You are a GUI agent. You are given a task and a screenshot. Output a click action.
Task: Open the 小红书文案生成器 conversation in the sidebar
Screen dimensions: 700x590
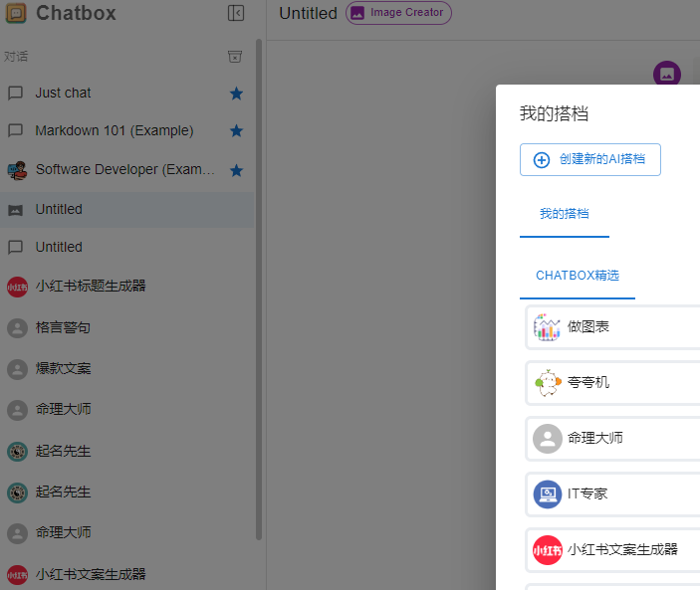click(x=126, y=574)
